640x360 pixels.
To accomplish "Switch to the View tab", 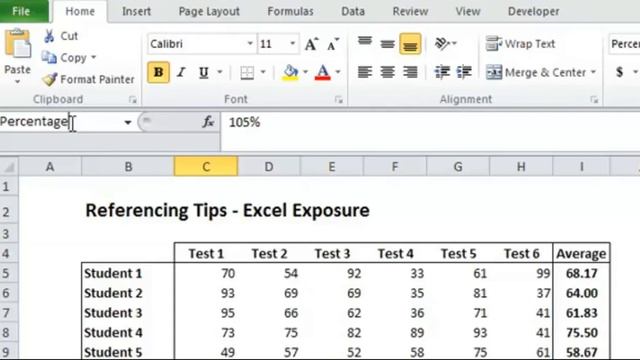I will coord(468,11).
